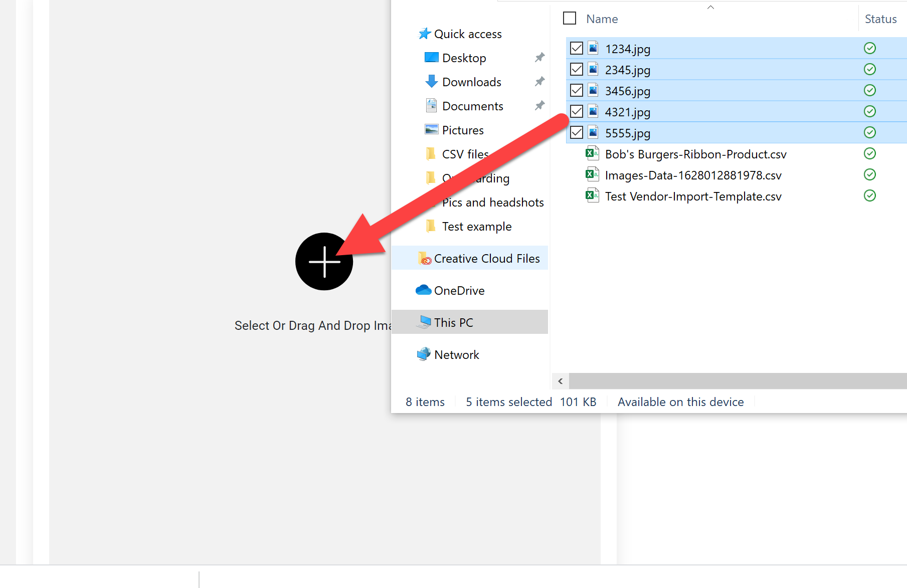Click the black plus upload button

324,261
